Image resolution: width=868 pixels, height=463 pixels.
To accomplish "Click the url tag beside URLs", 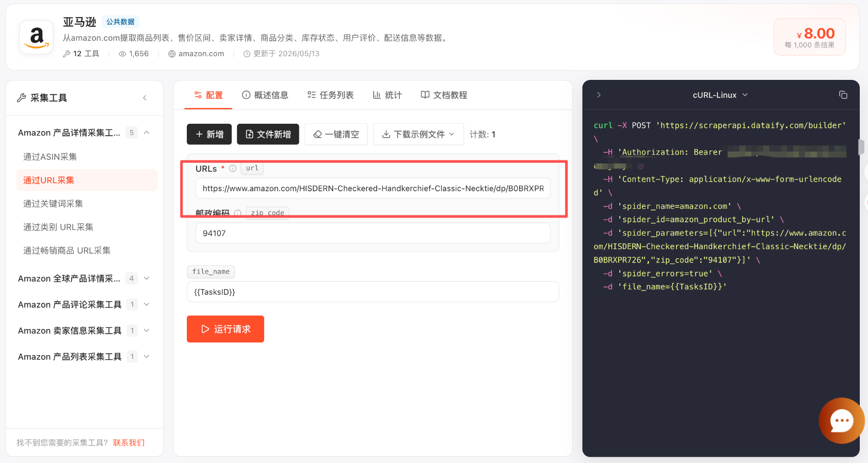I will (x=252, y=168).
